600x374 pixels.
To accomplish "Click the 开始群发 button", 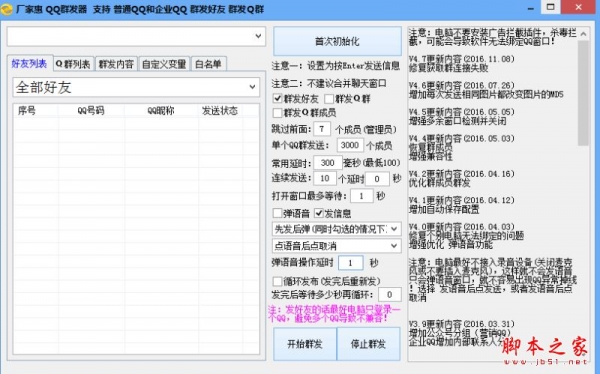I will coord(305,344).
